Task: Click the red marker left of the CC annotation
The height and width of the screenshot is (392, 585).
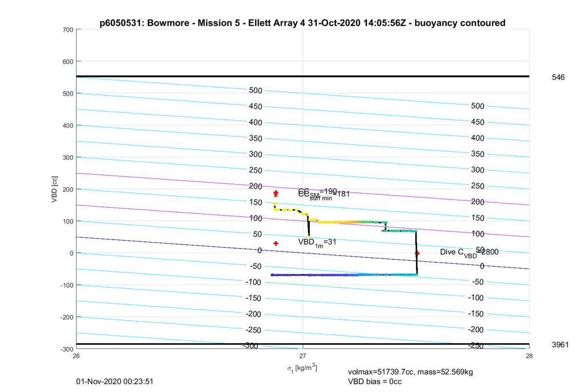Action: pyautogui.click(x=276, y=194)
